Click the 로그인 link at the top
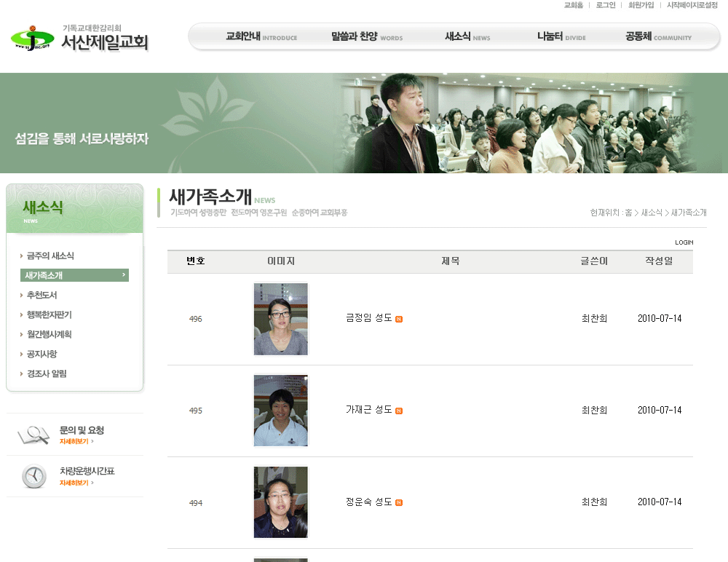Viewport: 728px width, 562px height. coord(606,5)
